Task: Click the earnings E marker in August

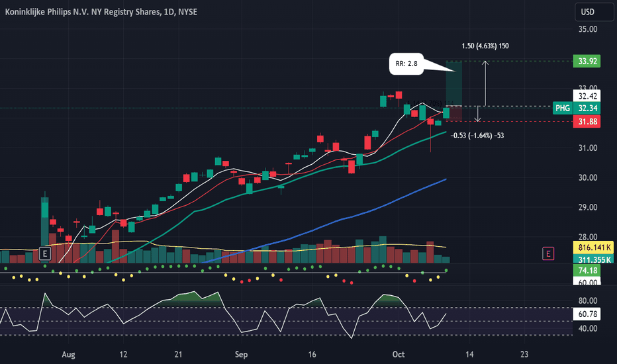Action: click(x=45, y=254)
